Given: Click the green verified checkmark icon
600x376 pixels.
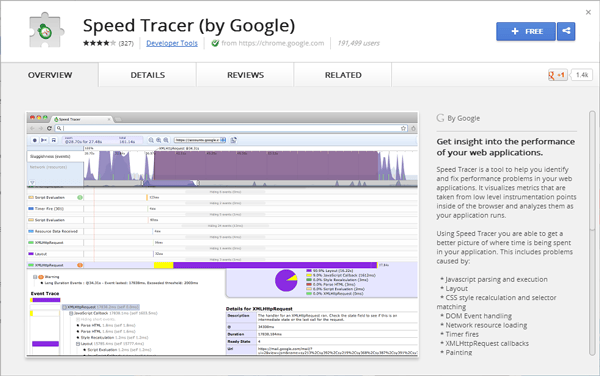Looking at the screenshot, I should (x=215, y=43).
